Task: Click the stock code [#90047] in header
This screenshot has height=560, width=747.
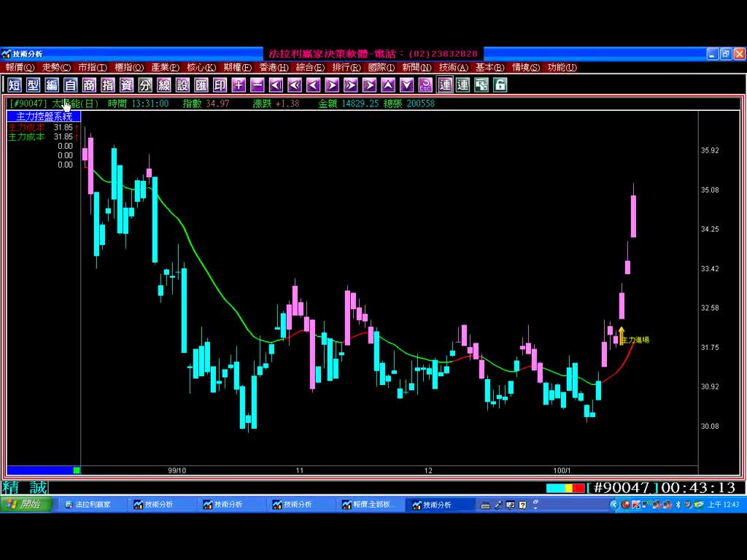Action: click(28, 104)
